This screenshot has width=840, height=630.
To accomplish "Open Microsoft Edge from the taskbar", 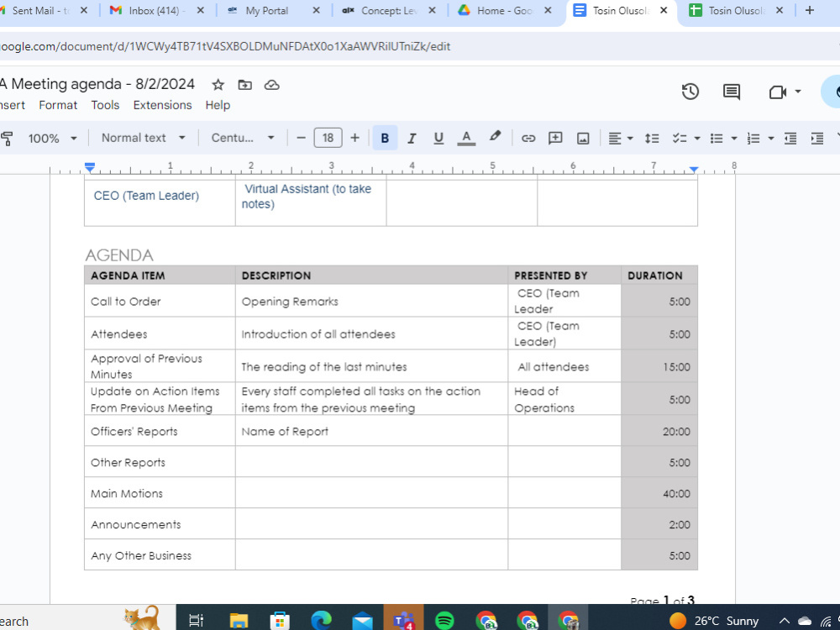I will point(322,621).
